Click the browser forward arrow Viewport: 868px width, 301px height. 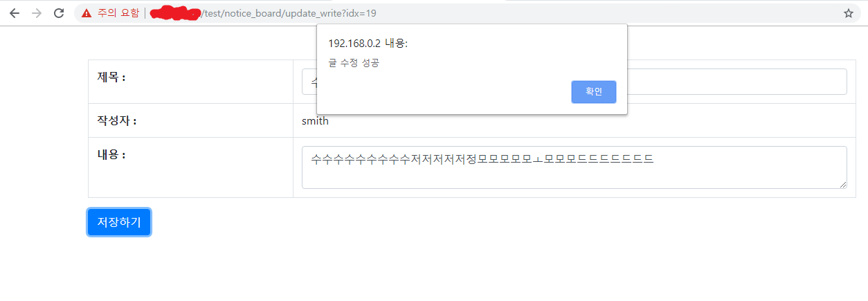click(37, 13)
